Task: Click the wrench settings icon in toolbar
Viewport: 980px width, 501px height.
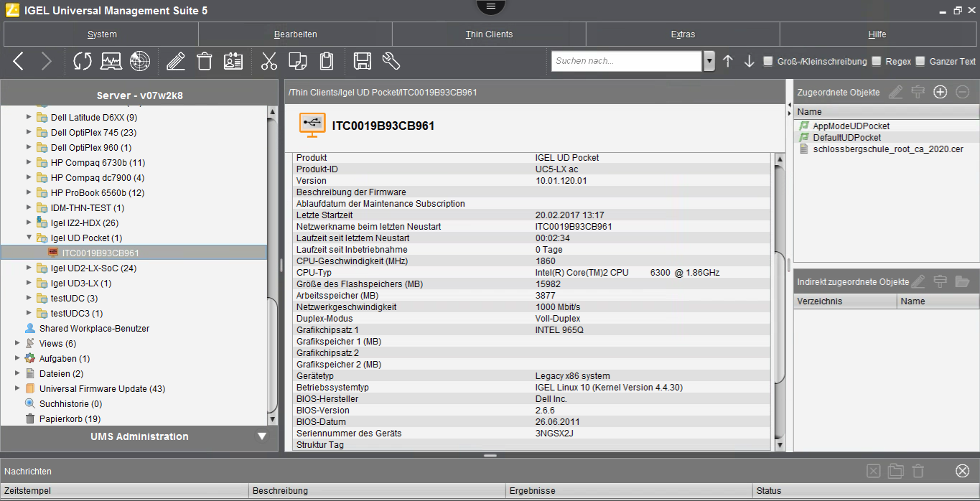Action: click(391, 61)
